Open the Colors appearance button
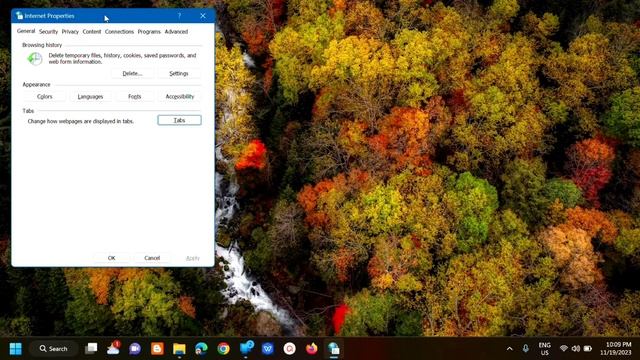This screenshot has width=640, height=360. (x=44, y=97)
